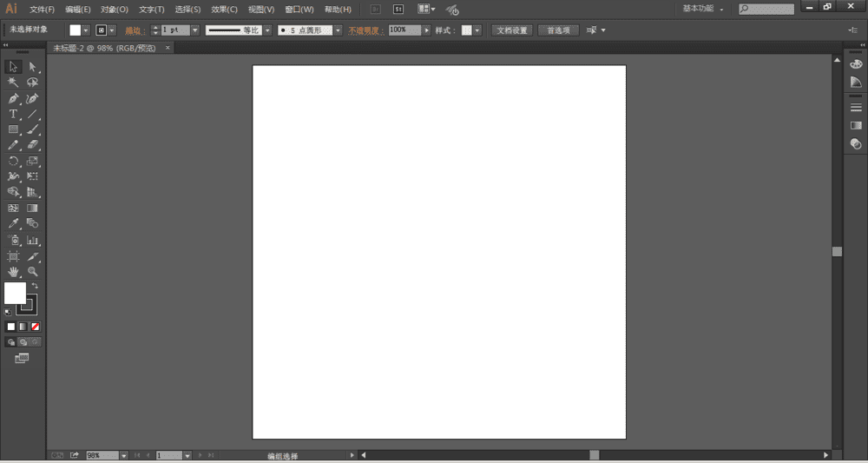Open the Color panel icon in dock

(856, 64)
